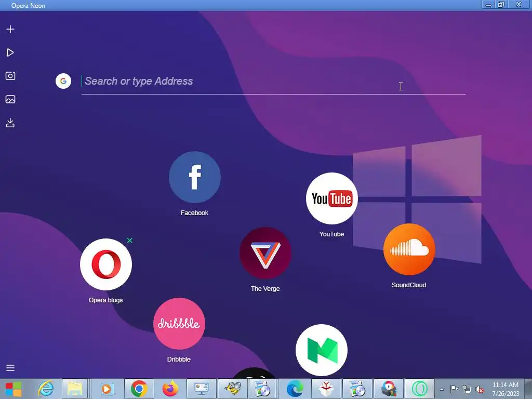The width and height of the screenshot is (532, 399).
Task: Open File Explorer folder in the taskbar
Action: pyautogui.click(x=75, y=389)
